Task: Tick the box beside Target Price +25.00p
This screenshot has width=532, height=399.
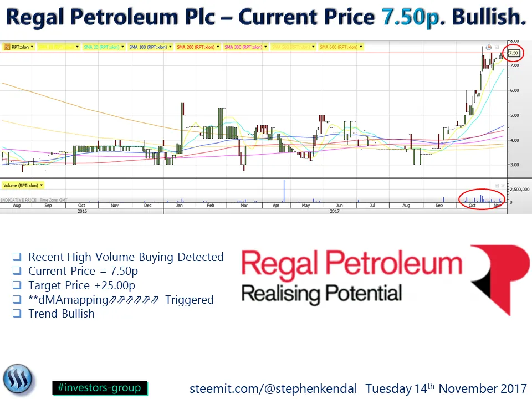Action: pyautogui.click(x=17, y=285)
